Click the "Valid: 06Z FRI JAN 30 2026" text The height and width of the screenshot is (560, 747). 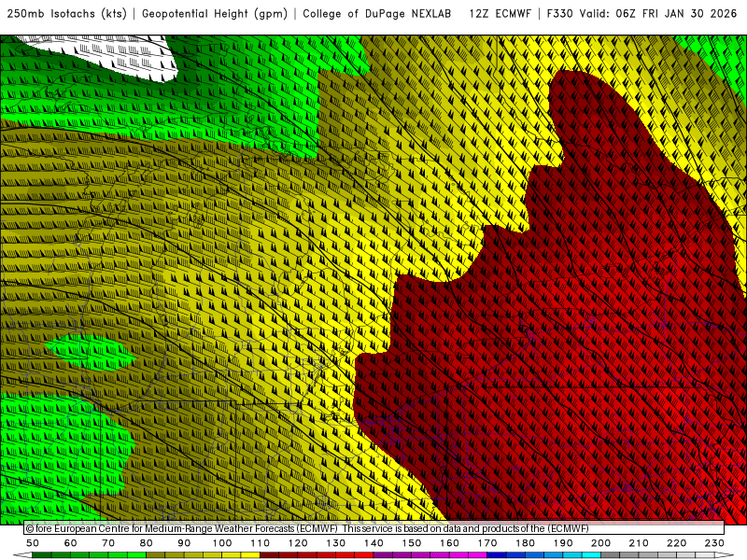click(x=658, y=14)
